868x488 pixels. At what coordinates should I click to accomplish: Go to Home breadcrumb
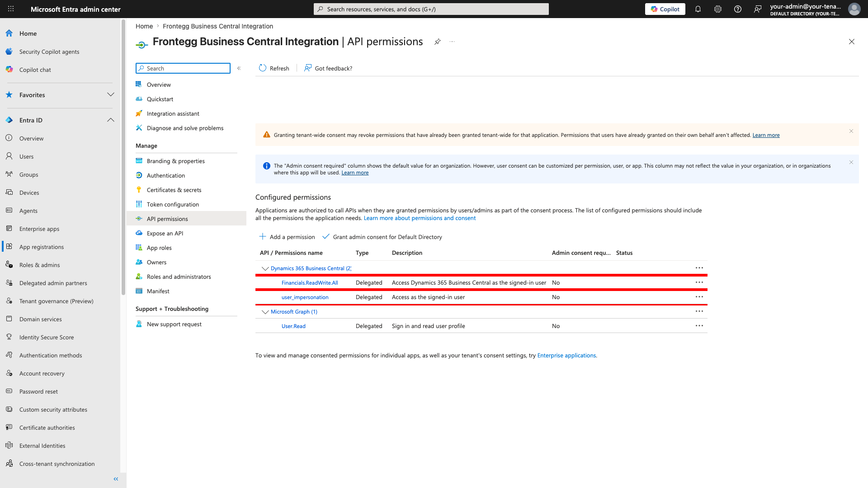pyautogui.click(x=144, y=26)
